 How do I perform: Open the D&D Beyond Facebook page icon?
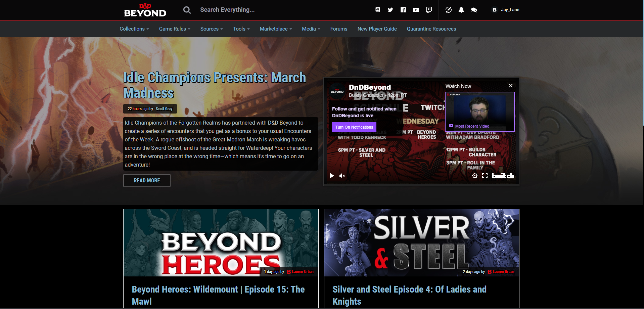(x=403, y=10)
